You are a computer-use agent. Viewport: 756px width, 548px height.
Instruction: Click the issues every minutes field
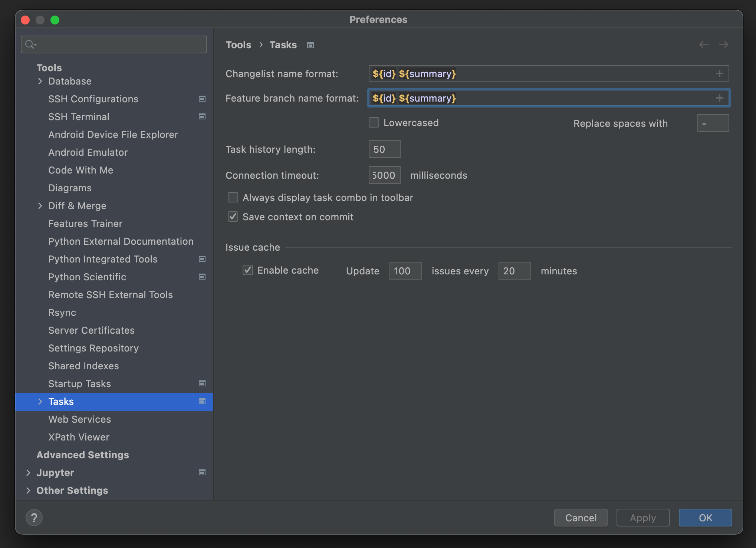[x=515, y=271]
